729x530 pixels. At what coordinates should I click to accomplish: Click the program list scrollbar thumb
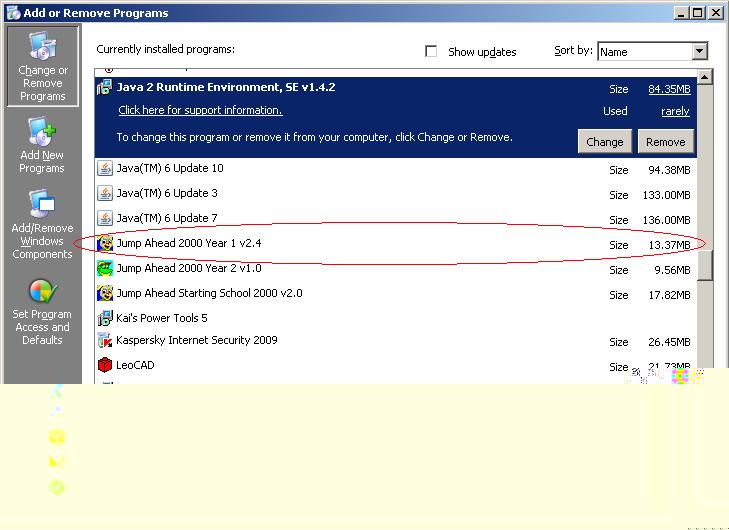[x=705, y=265]
